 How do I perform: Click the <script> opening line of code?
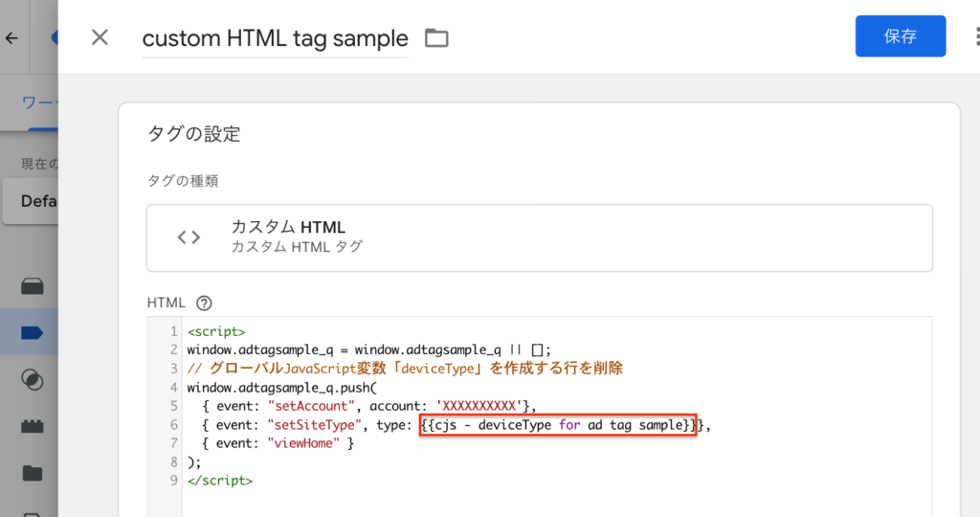click(216, 331)
